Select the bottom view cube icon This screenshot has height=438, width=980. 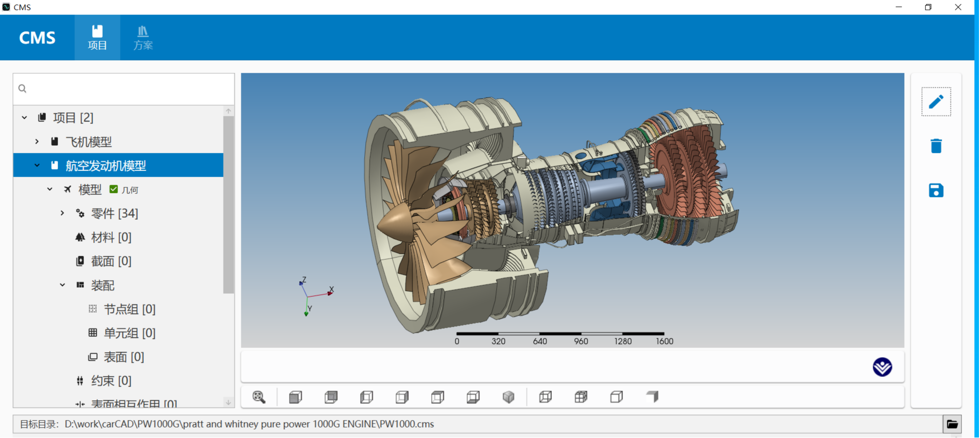coord(473,397)
